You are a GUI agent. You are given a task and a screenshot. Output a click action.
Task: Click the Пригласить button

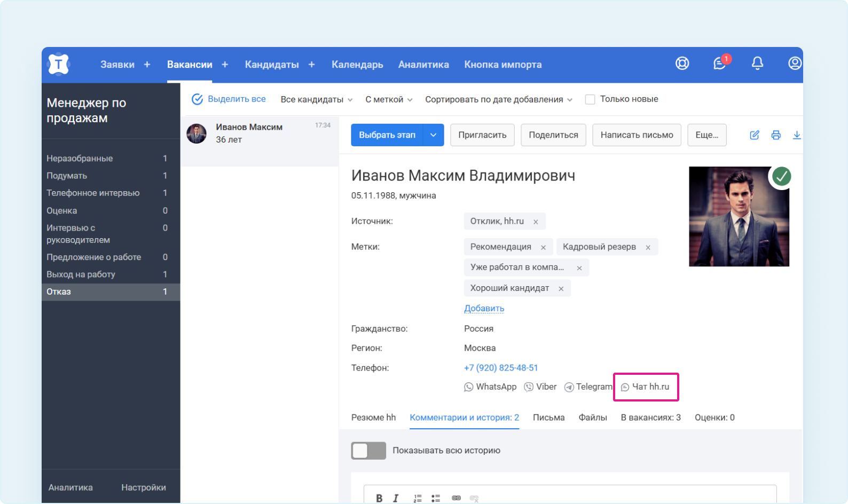click(482, 135)
